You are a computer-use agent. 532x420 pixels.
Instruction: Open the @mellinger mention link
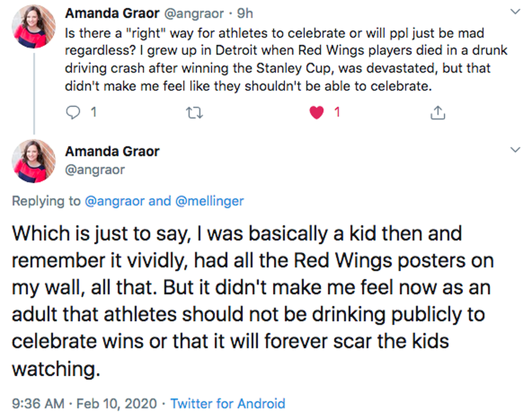(209, 201)
